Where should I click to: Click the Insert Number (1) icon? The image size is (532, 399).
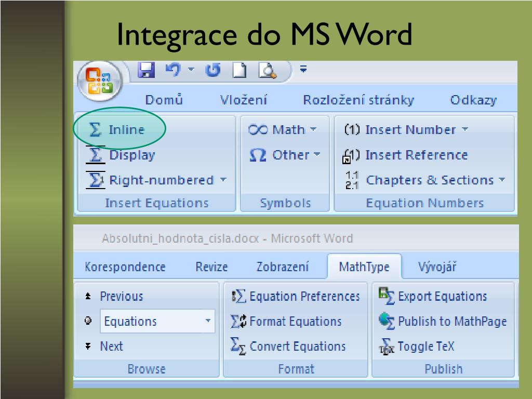pos(352,129)
